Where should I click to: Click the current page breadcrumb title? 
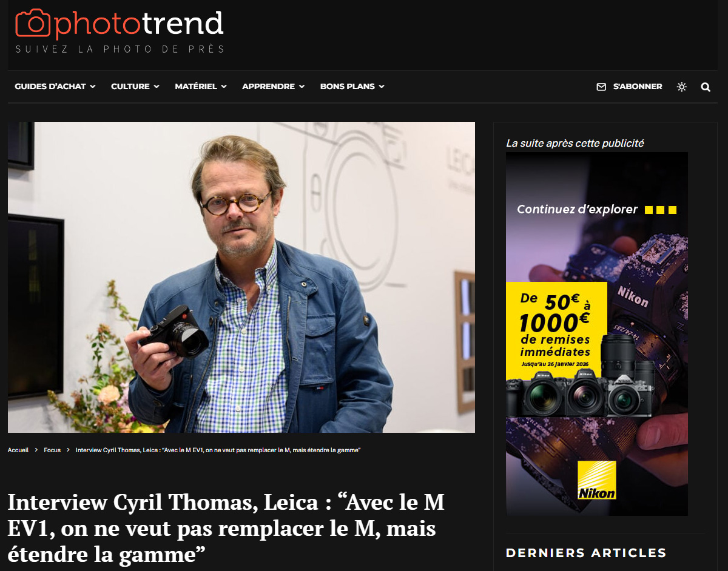pos(218,450)
